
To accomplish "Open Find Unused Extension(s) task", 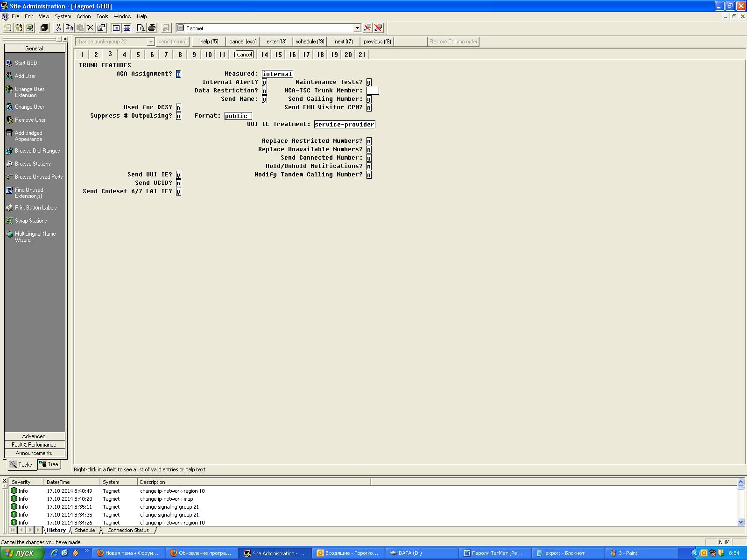I will [28, 193].
